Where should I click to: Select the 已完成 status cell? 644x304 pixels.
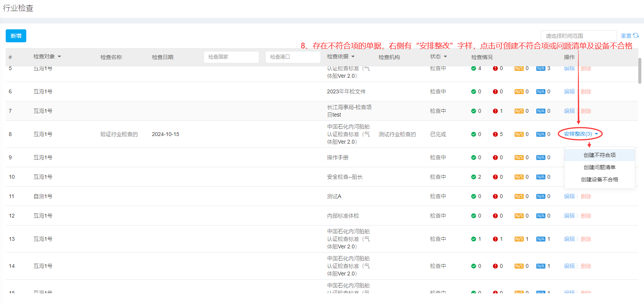click(x=438, y=134)
